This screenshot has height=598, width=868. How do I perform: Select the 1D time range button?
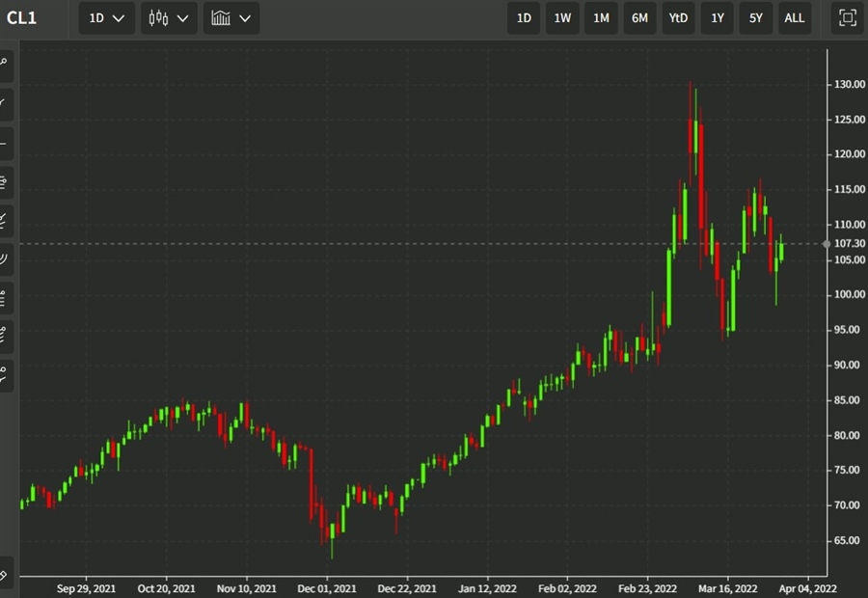pos(524,18)
